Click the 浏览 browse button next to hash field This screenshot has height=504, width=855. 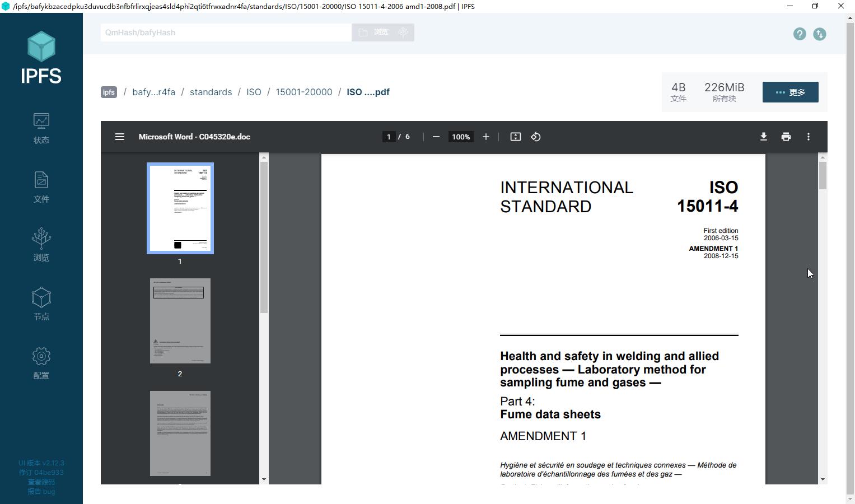coord(373,32)
